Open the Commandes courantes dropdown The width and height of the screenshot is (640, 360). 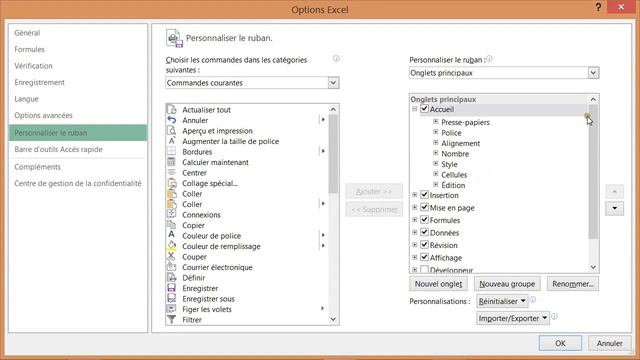tap(333, 83)
